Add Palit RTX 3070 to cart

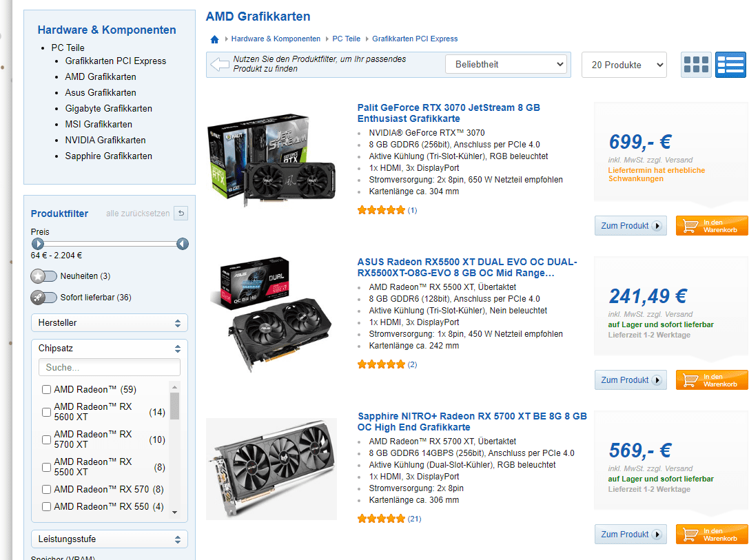[x=712, y=226]
